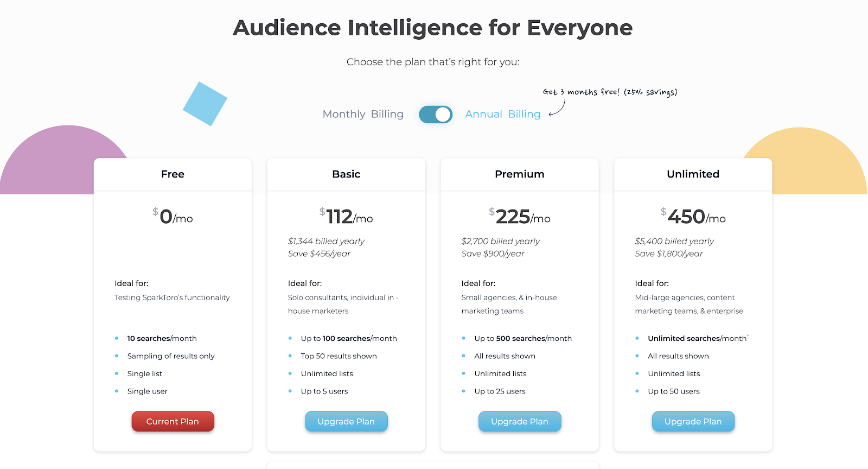Toggle the Monthly/Annual billing switch
The image size is (868, 469).
pyautogui.click(x=436, y=115)
